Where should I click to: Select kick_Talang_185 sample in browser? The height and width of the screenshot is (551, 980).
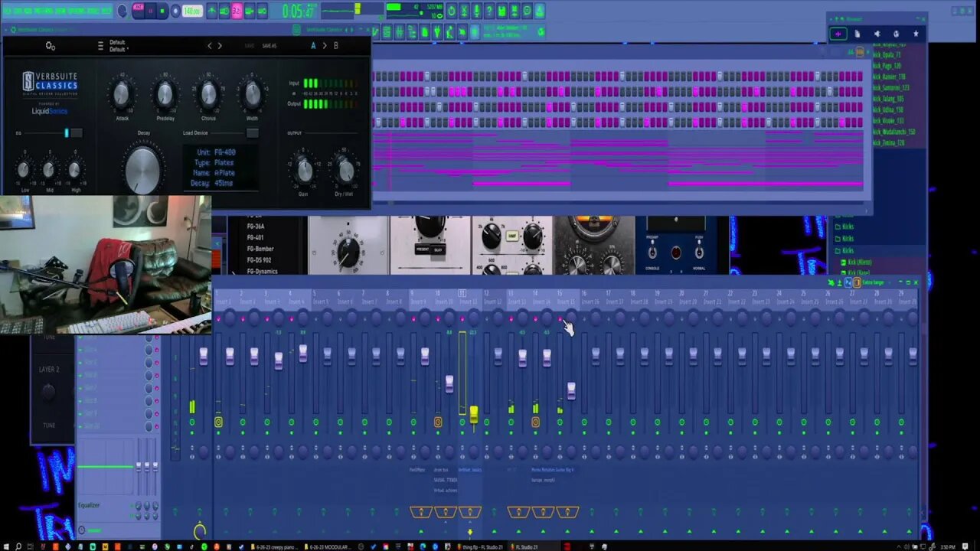pyautogui.click(x=889, y=99)
